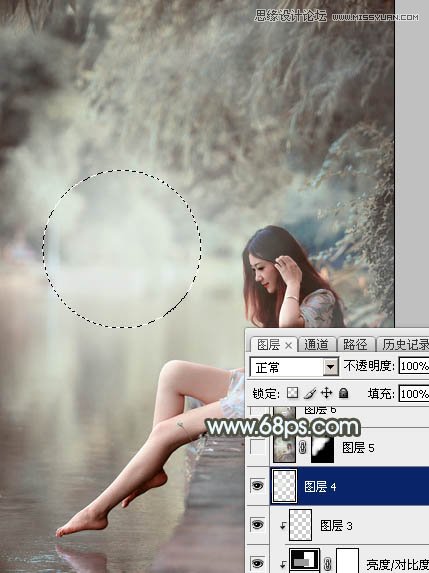The height and width of the screenshot is (573, 429).
Task: Lock transparent pixels icon in Layers panel
Action: click(292, 393)
